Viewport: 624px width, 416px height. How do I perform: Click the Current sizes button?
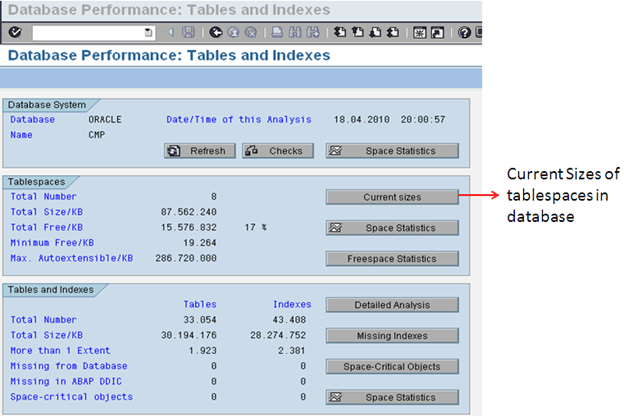click(392, 197)
